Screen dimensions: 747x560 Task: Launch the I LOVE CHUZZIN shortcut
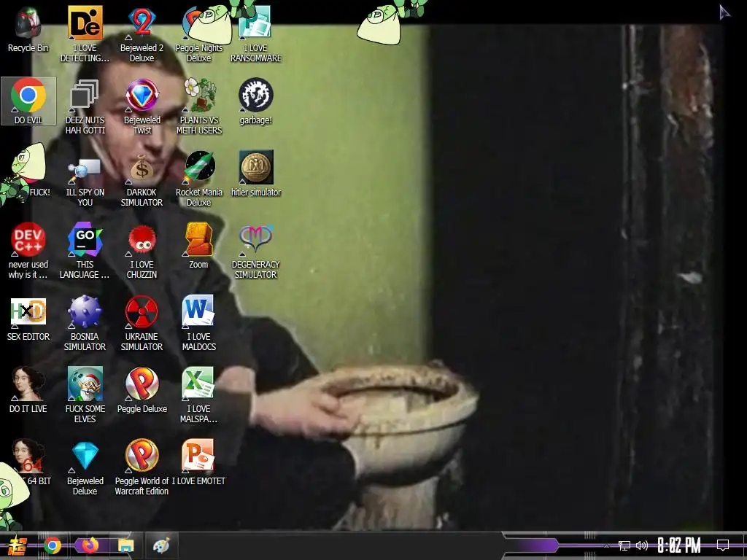click(142, 251)
